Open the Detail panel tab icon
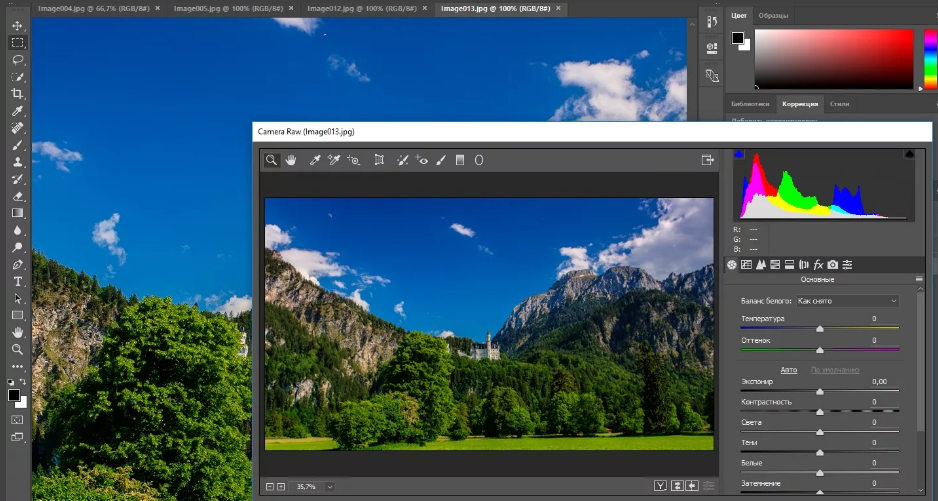Image resolution: width=938 pixels, height=501 pixels. tap(761, 265)
